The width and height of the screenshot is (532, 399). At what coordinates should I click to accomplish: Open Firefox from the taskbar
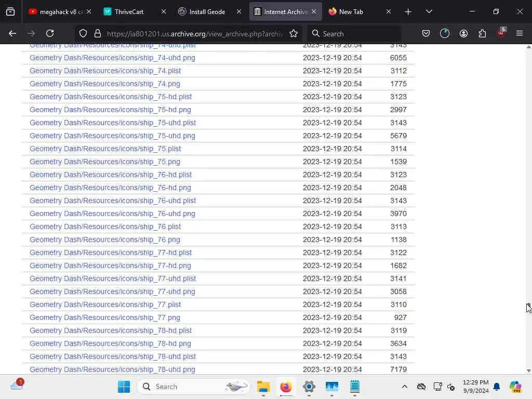click(x=286, y=387)
